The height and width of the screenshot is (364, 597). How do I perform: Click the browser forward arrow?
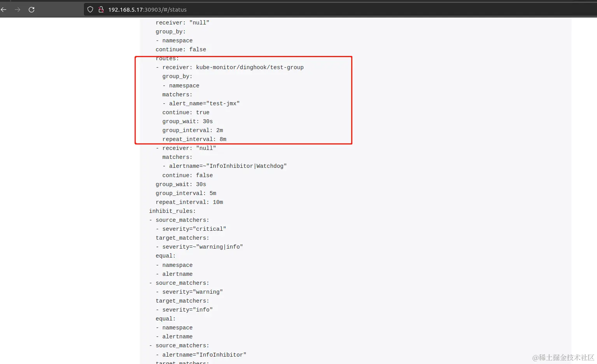click(18, 10)
